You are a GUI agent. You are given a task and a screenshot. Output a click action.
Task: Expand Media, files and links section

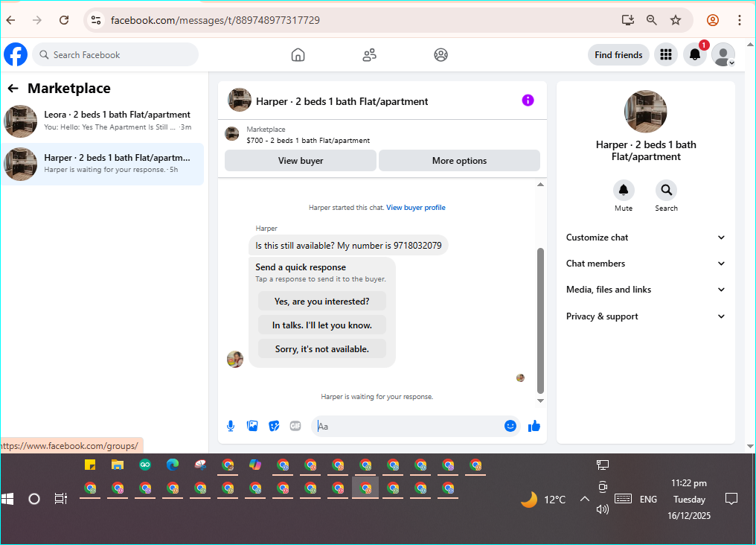(x=646, y=290)
